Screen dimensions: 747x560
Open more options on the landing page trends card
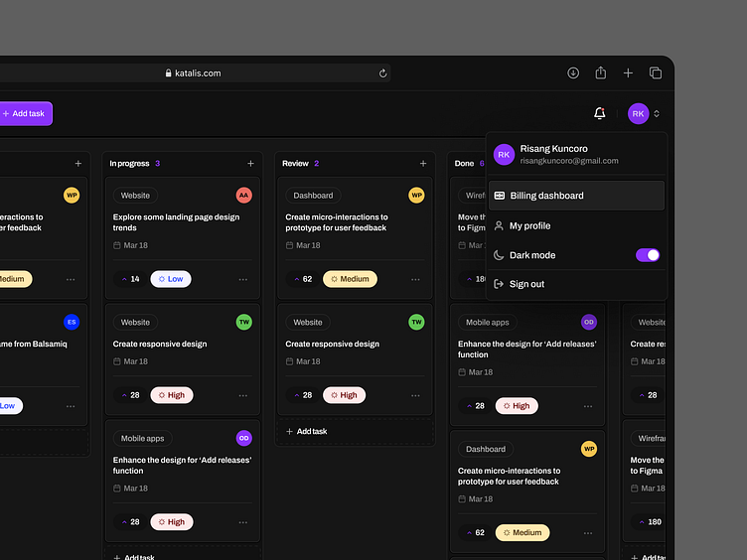coord(243,280)
